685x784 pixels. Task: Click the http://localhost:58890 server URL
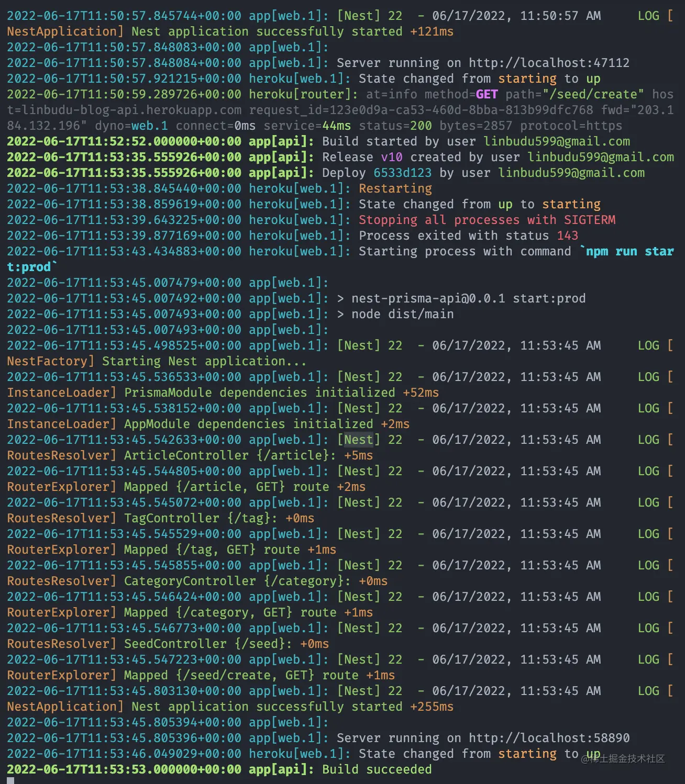pyautogui.click(x=549, y=738)
